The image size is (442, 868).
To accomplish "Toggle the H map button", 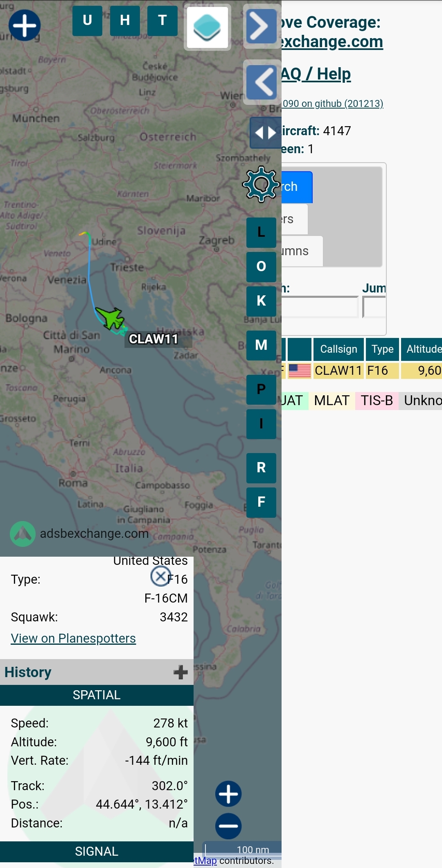I will [125, 20].
